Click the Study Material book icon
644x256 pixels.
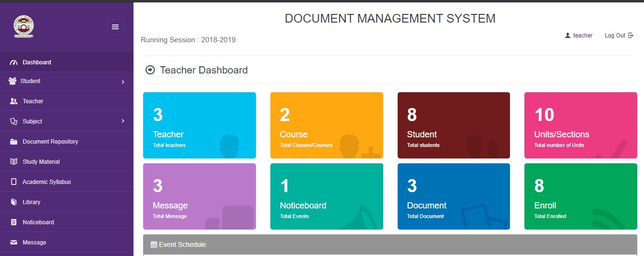[x=13, y=162]
